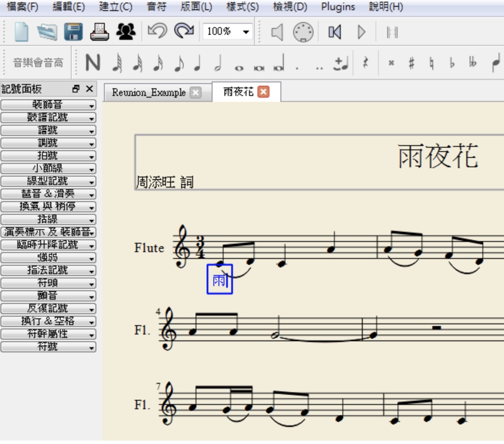Open the Plugins menu
The width and height of the screenshot is (504, 444).
tap(338, 7)
